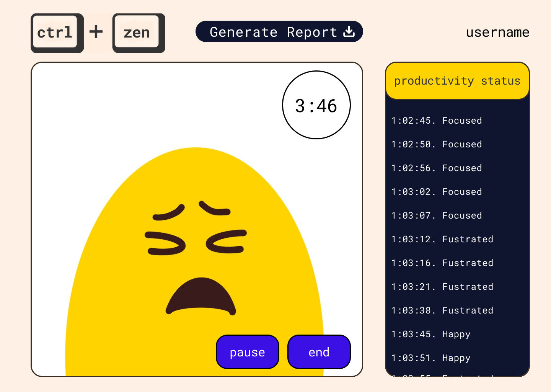Click the 3:46 timer circle
Viewport: 551px width, 392px height.
[x=316, y=105]
